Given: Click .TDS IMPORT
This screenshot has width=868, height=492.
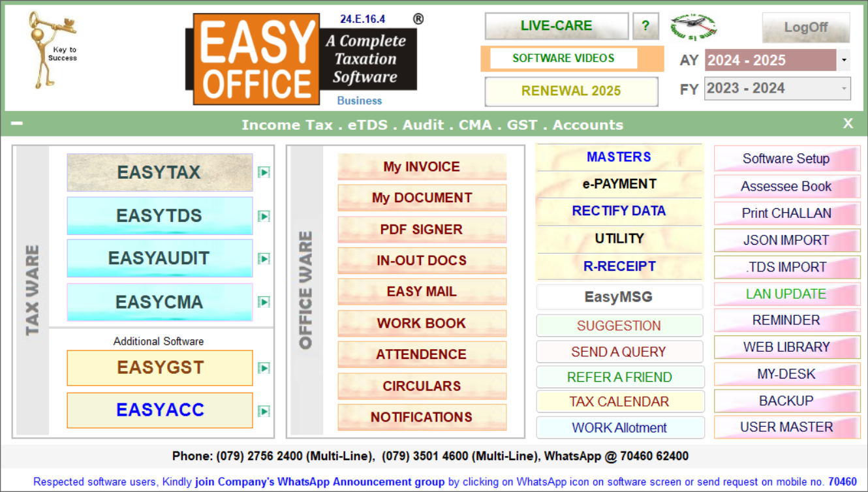Looking at the screenshot, I should 787,267.
